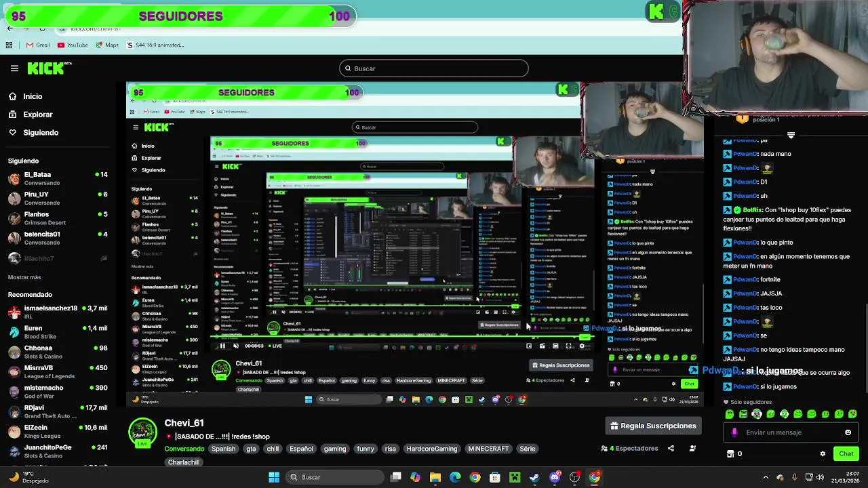Image resolution: width=868 pixels, height=488 pixels.
Task: Open offline iNachito7 channel
Action: [58, 258]
